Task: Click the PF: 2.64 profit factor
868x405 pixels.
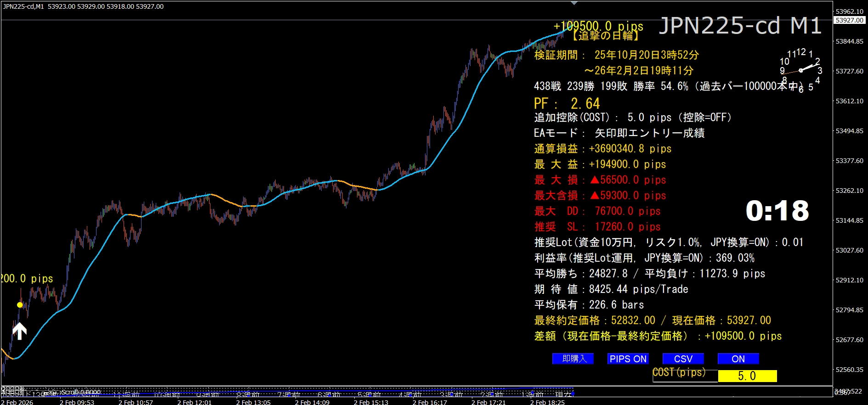Action: 567,103
